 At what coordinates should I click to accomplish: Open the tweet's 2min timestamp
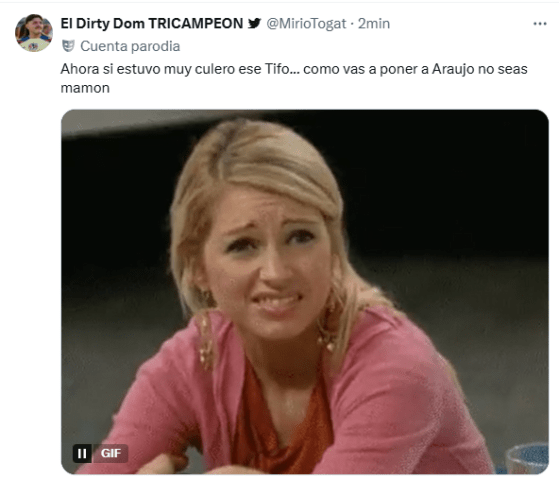point(374,24)
